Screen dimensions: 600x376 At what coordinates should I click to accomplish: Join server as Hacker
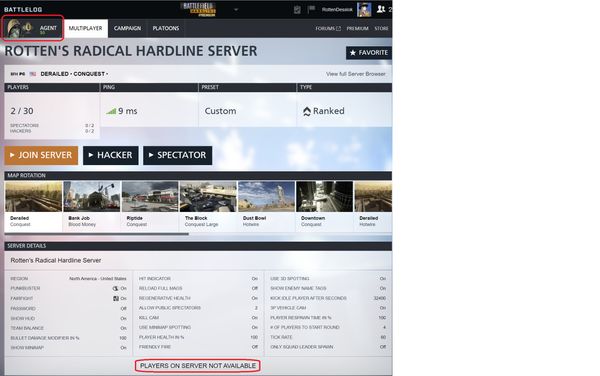(x=111, y=155)
